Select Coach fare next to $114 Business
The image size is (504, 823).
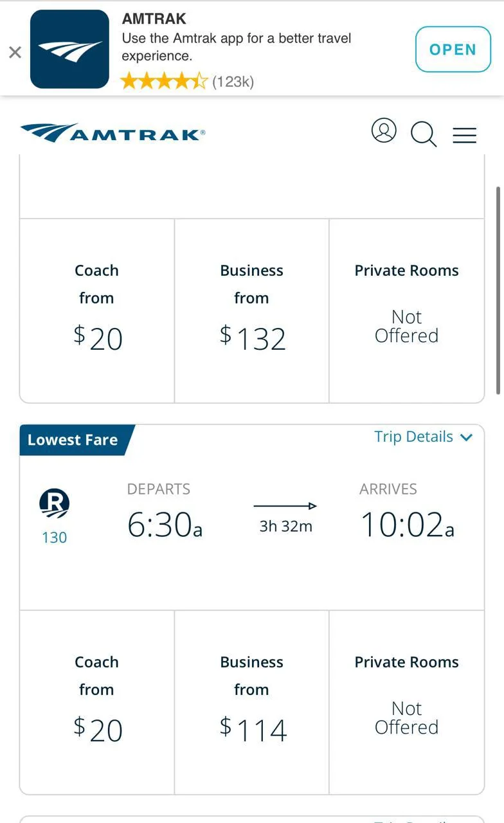tap(97, 703)
